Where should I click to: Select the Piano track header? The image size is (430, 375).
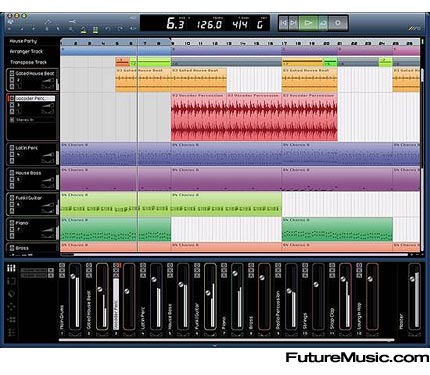32,229
